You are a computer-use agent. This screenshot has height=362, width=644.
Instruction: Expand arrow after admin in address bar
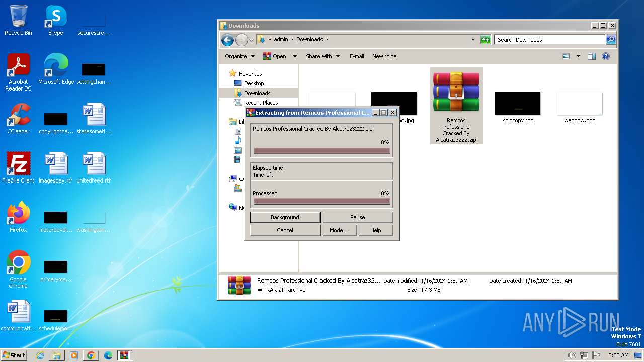(292, 39)
